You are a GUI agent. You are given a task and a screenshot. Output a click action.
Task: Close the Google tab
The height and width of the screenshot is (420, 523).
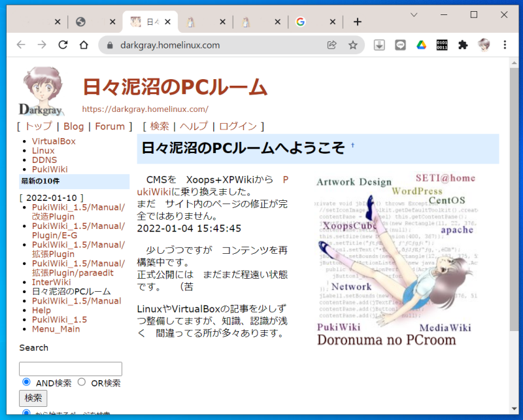point(333,22)
